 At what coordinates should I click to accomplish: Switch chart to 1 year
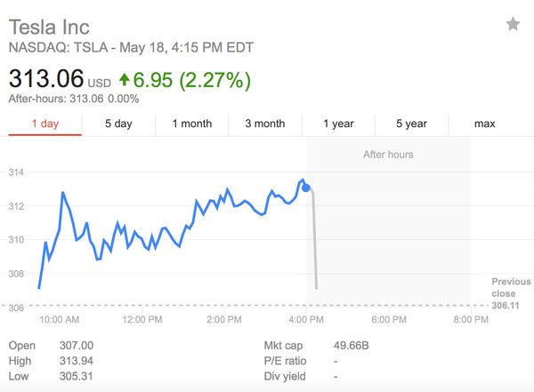point(338,124)
